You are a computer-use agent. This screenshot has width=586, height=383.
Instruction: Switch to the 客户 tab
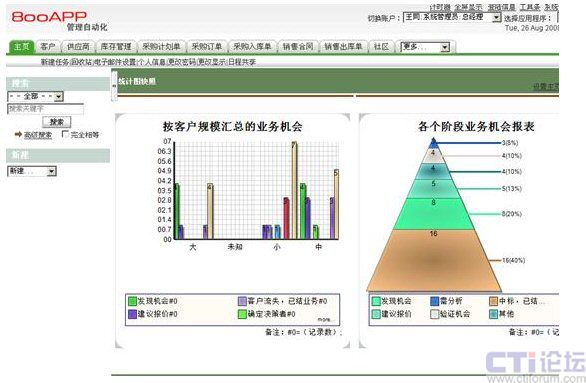coord(47,47)
